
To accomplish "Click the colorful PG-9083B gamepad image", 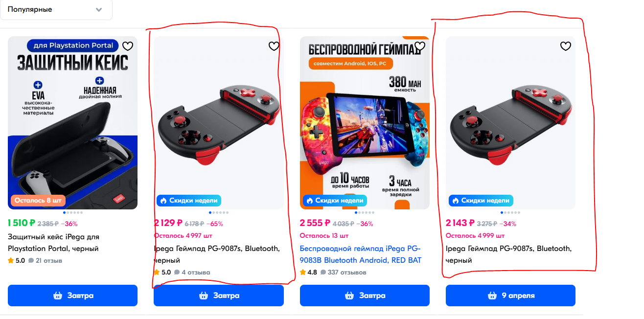I will [365, 123].
